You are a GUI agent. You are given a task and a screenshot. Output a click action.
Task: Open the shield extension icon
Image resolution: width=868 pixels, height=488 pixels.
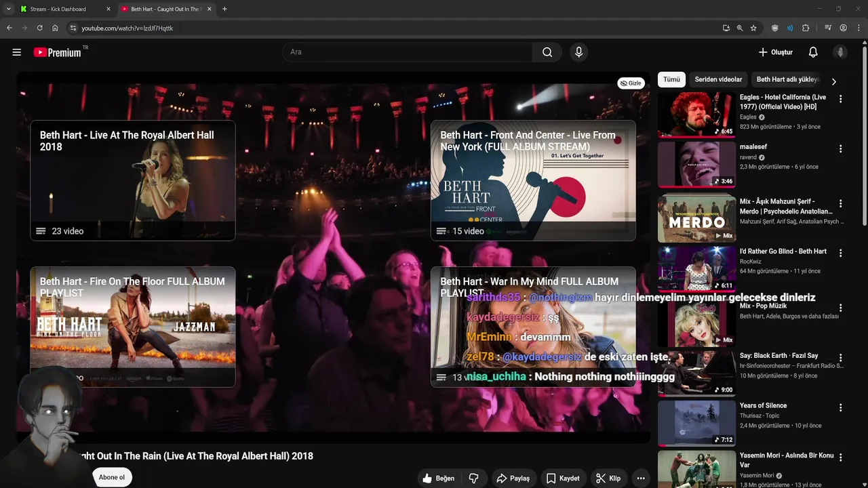click(775, 28)
